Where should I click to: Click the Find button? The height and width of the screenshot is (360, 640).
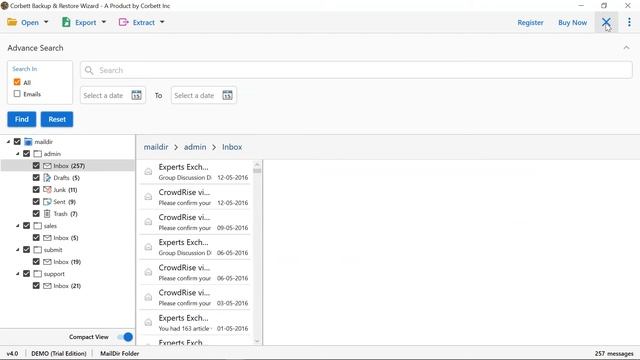click(x=22, y=119)
